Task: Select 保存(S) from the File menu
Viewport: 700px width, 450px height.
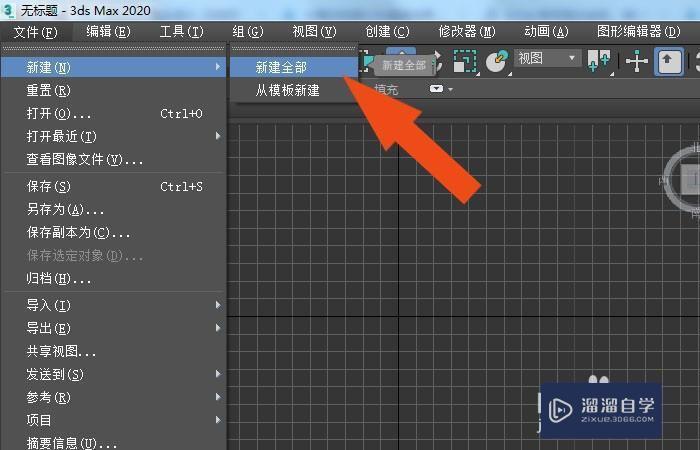Action: (113, 186)
